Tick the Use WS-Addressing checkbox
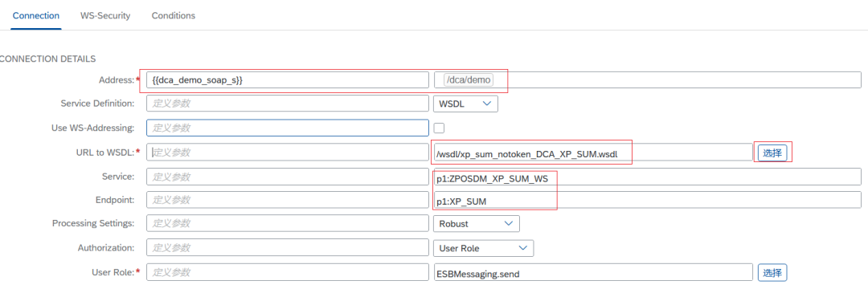 (x=439, y=128)
